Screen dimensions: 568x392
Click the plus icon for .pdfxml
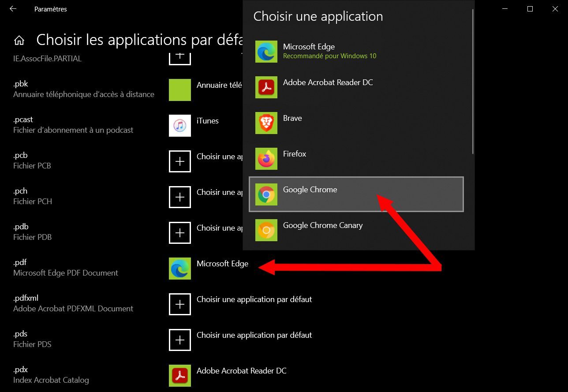point(180,304)
